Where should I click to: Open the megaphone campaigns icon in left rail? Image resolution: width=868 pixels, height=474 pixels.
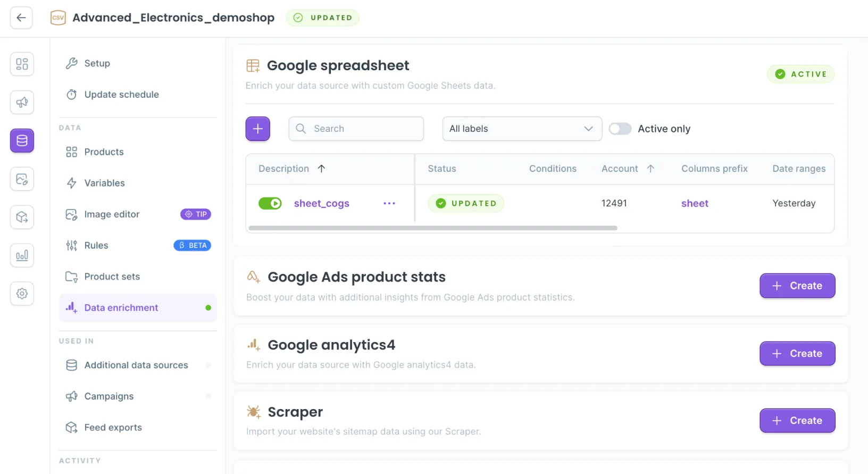[22, 102]
